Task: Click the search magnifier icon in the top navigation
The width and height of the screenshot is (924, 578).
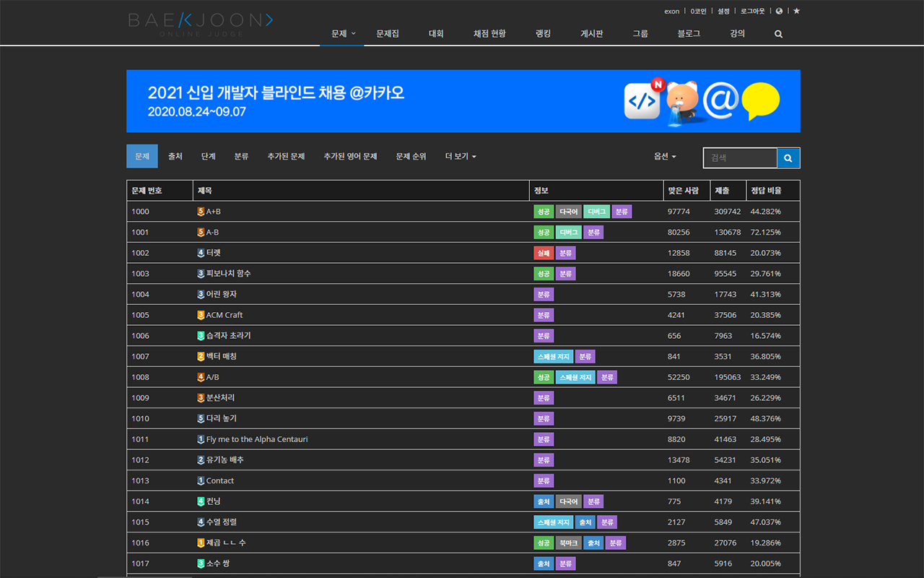Action: click(x=778, y=34)
